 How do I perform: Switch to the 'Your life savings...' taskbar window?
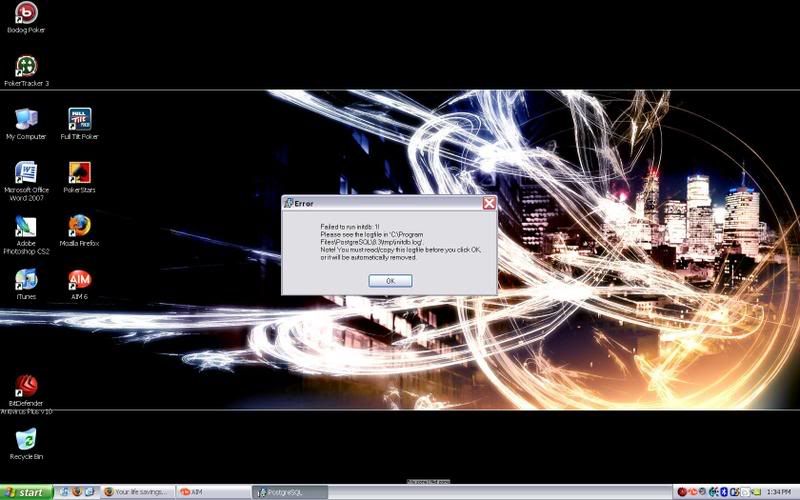tap(138, 492)
